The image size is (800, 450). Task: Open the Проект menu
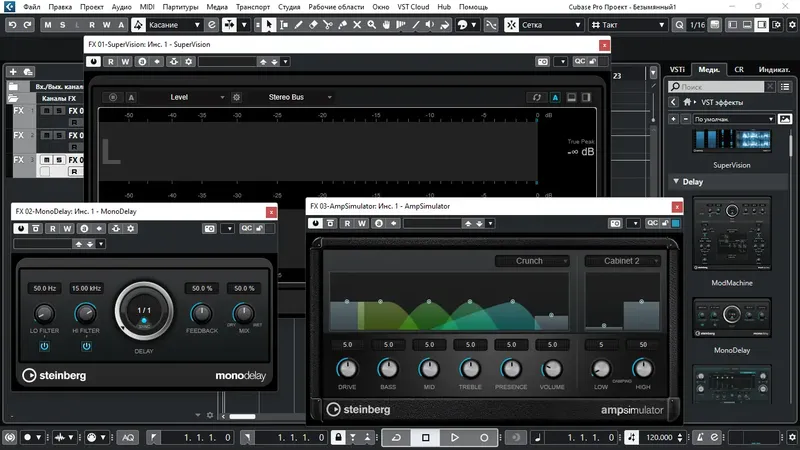tap(92, 7)
